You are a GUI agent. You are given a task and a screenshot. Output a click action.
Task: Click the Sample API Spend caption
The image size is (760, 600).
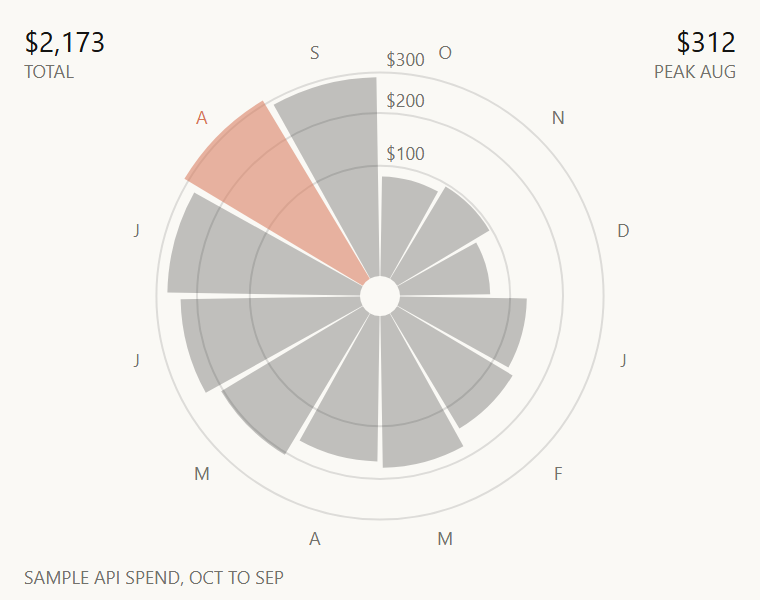point(154,578)
